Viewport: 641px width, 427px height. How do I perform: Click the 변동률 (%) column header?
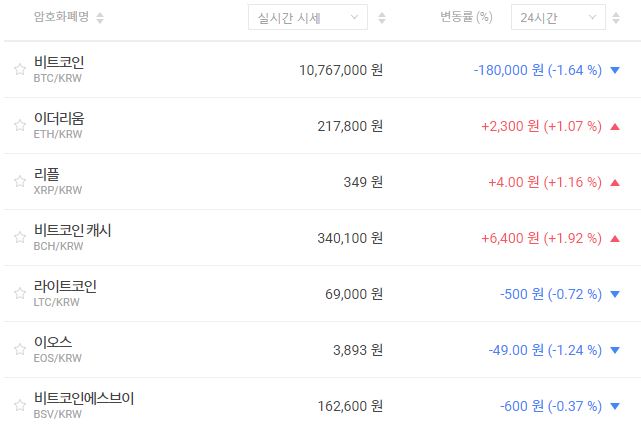click(x=466, y=17)
